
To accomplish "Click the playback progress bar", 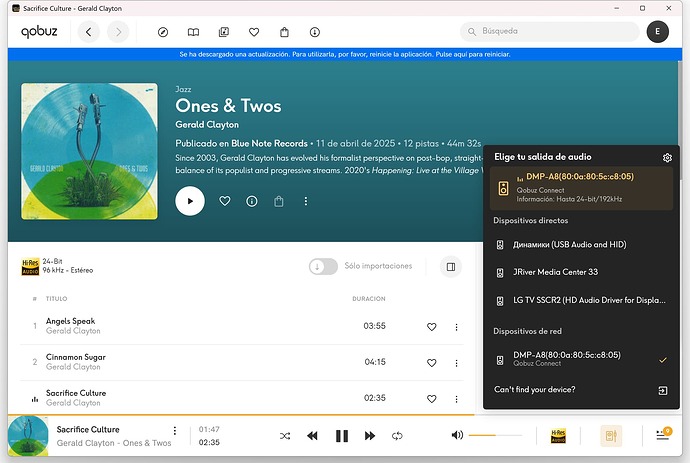I will point(345,415).
